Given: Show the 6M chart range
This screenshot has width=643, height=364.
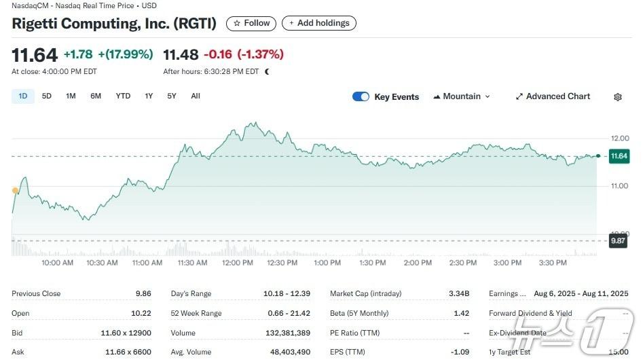Looking at the screenshot, I should click(96, 96).
